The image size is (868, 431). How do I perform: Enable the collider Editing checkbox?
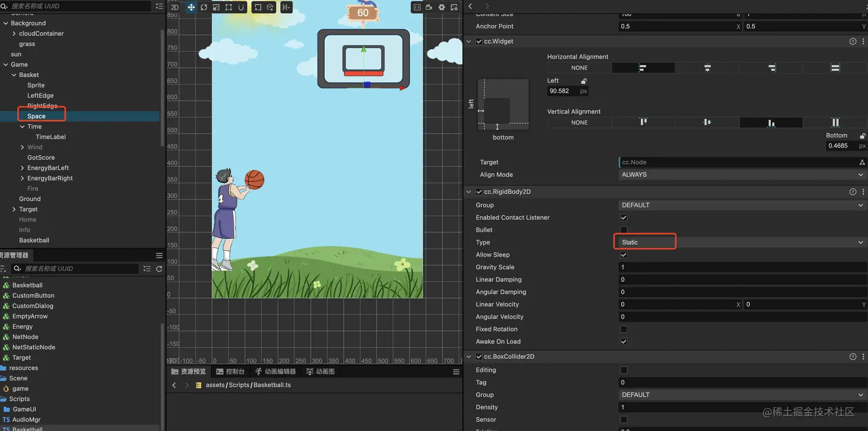[x=623, y=370]
